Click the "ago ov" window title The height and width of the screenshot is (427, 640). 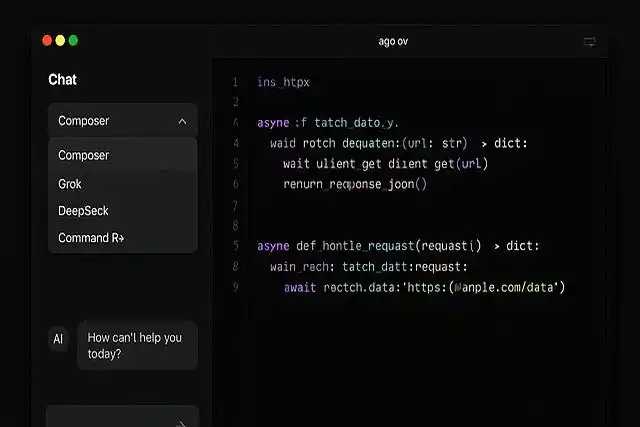[x=392, y=41]
